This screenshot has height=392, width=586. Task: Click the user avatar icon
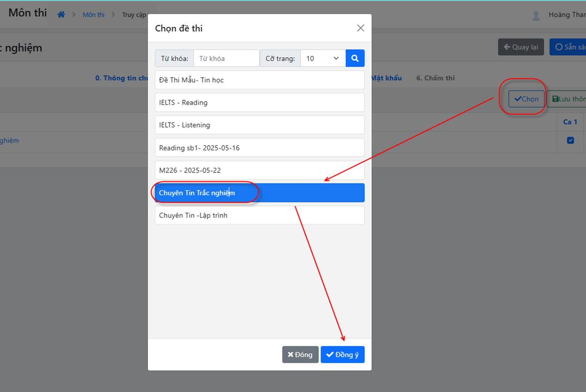(x=536, y=15)
